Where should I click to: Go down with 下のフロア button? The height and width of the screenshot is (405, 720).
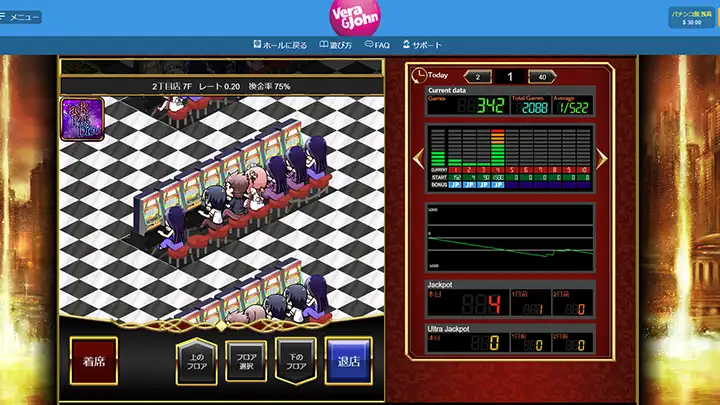coord(296,361)
